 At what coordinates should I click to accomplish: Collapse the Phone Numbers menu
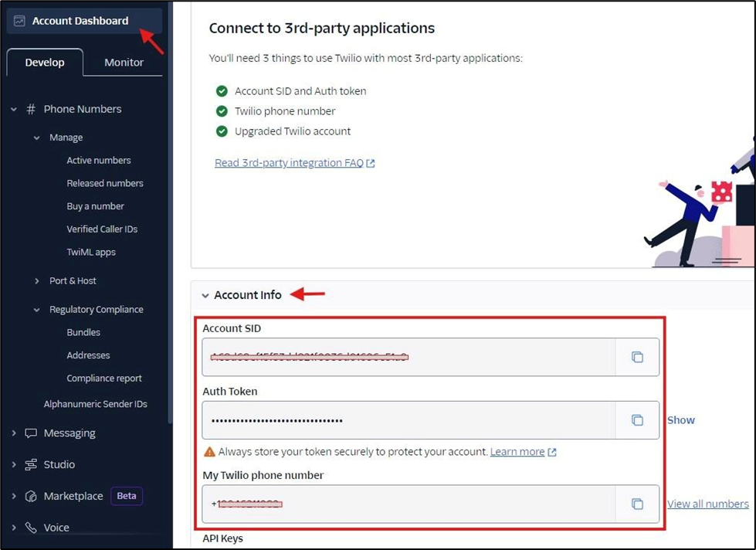14,110
